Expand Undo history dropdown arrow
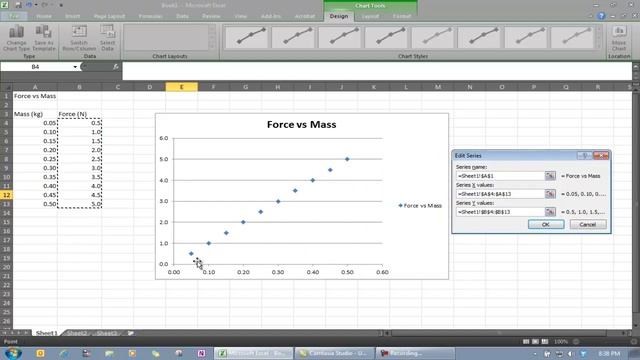 click(x=36, y=5)
